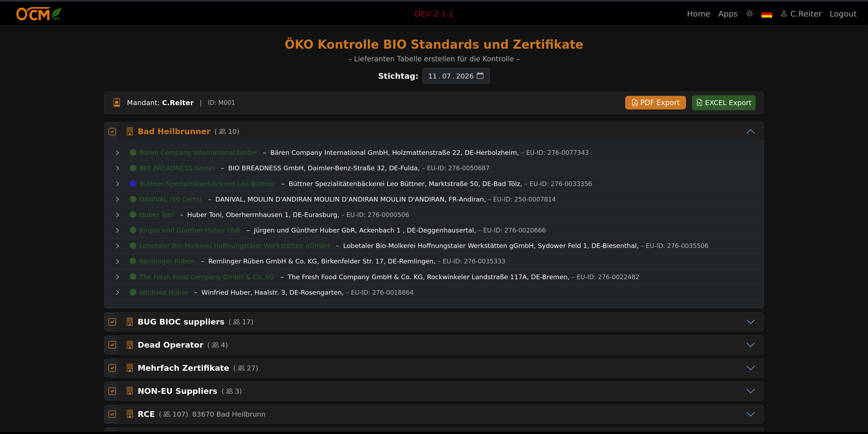Open Jürgen und Günther Huber GbR link
868x434 pixels.
[190, 230]
